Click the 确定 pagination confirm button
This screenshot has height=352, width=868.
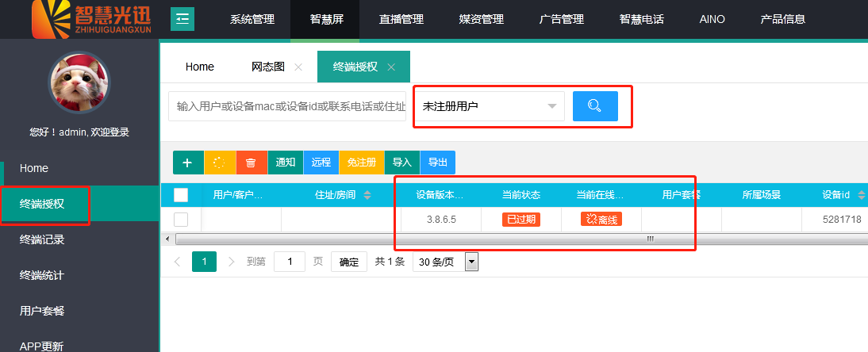(x=348, y=262)
